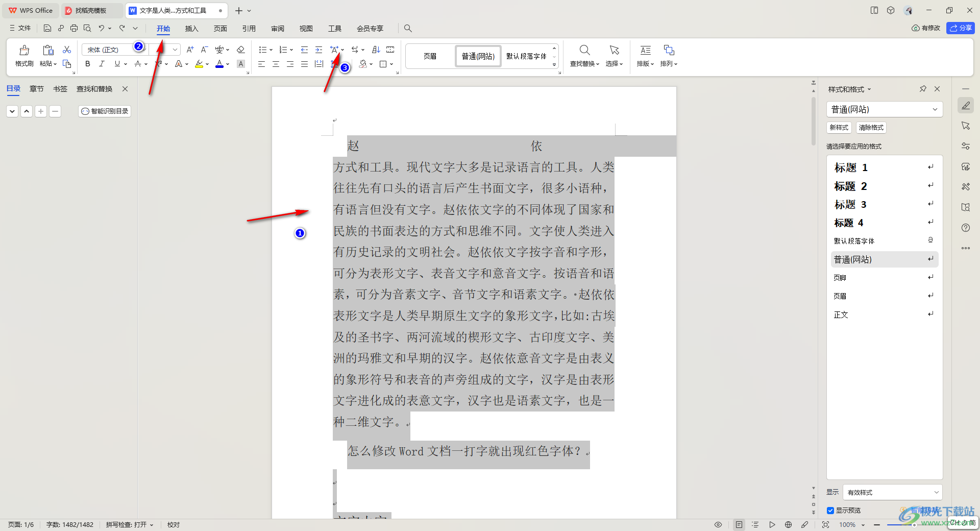This screenshot has height=531, width=980.
Task: Increase font size with A+ icon
Action: tap(190, 50)
